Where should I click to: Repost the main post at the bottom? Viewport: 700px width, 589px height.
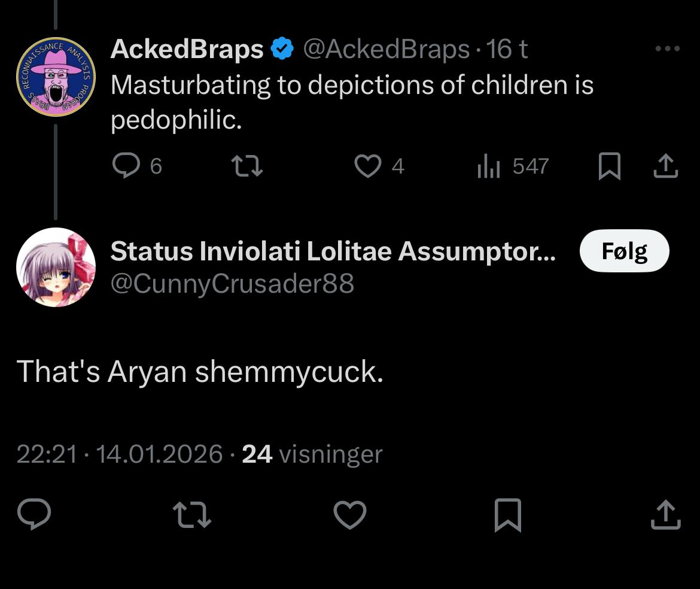(x=191, y=515)
